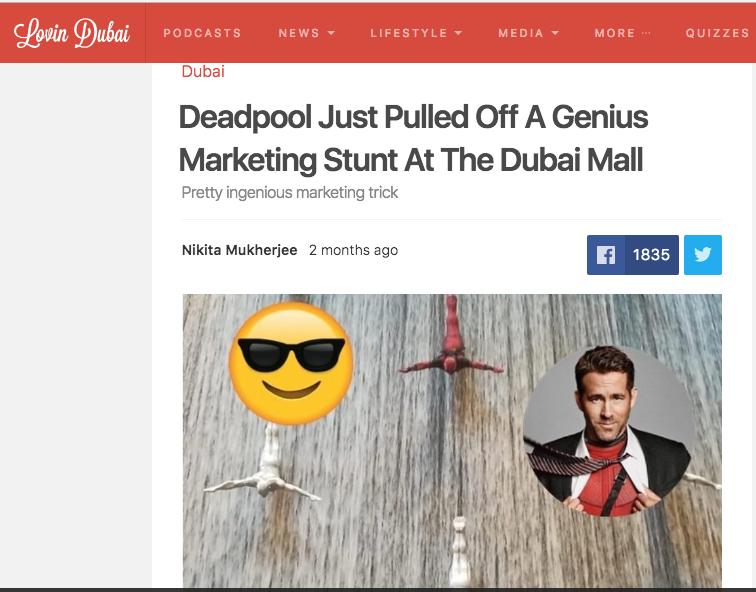Image resolution: width=756 pixels, height=592 pixels.
Task: Click the red Dubai category link
Action: 203,71
